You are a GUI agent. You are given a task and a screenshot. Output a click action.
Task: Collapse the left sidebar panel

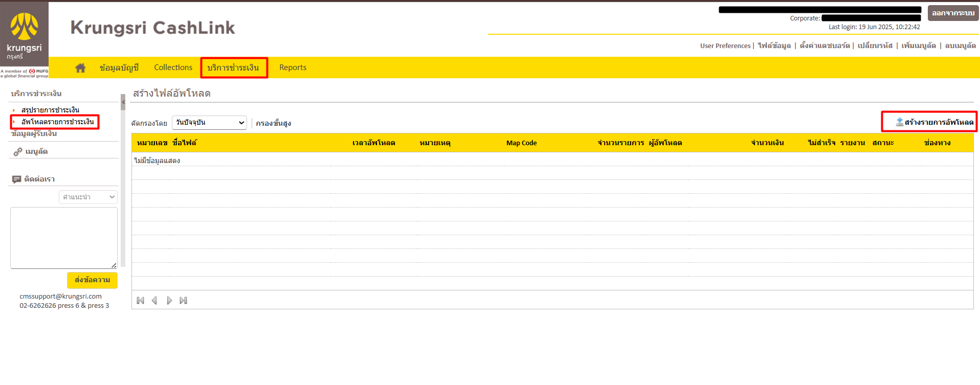pyautogui.click(x=123, y=102)
